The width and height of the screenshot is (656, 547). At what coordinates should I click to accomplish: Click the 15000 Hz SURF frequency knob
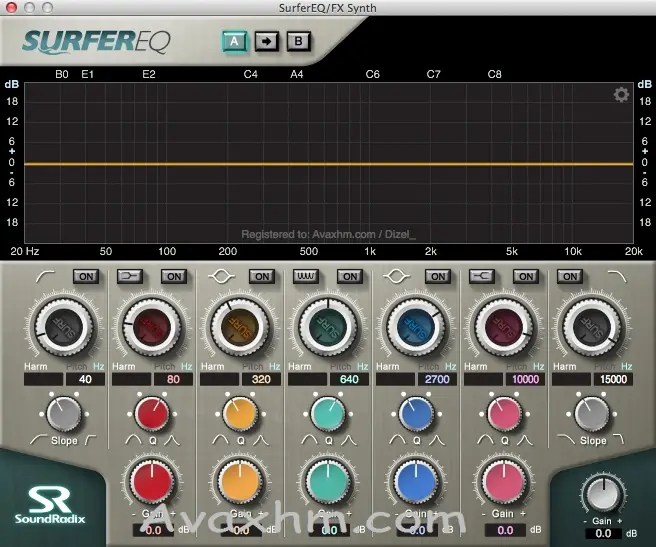tap(592, 327)
